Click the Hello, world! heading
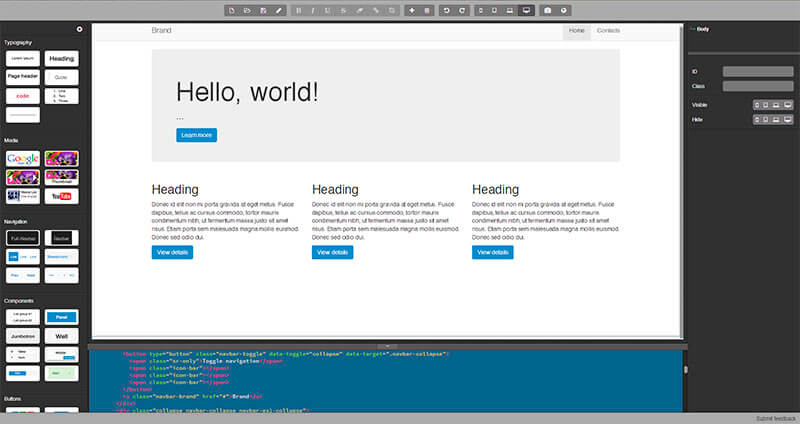 pos(247,92)
